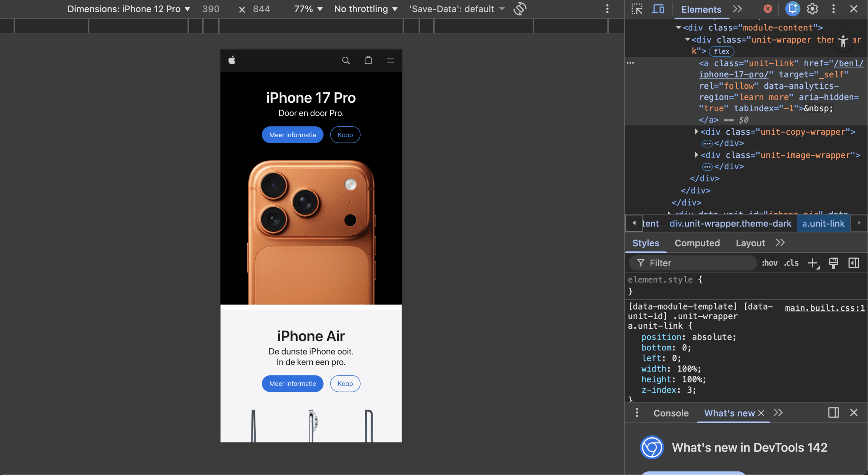The width and height of the screenshot is (868, 475).
Task: Click the Meer informatie button for iPhone 17 Pro
Action: [x=292, y=135]
